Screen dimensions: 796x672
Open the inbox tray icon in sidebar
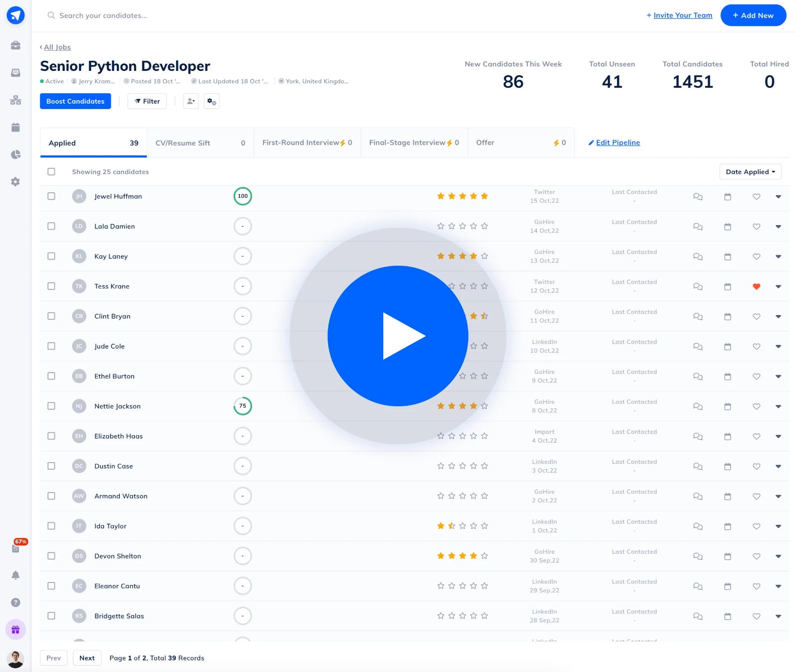coord(15,73)
